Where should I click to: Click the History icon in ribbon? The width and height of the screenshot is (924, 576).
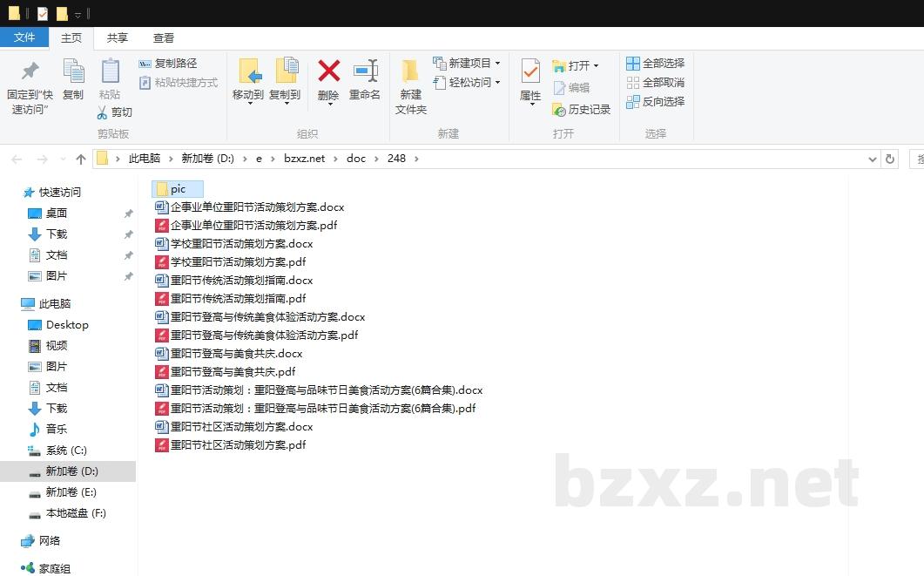click(x=560, y=110)
